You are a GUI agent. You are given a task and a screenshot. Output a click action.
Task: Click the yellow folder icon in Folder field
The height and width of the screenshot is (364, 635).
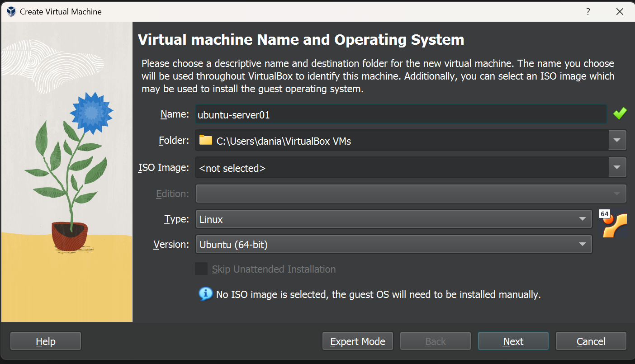[206, 140]
